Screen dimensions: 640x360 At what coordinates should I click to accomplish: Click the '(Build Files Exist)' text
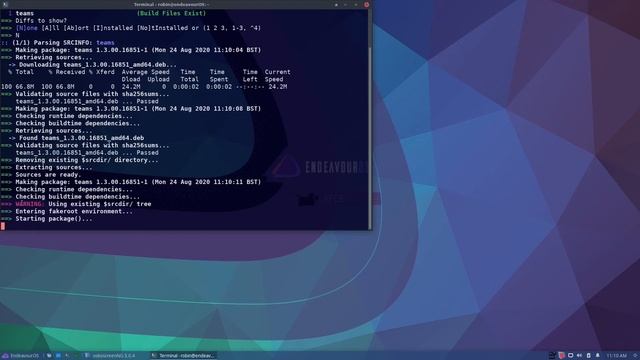coord(171,13)
